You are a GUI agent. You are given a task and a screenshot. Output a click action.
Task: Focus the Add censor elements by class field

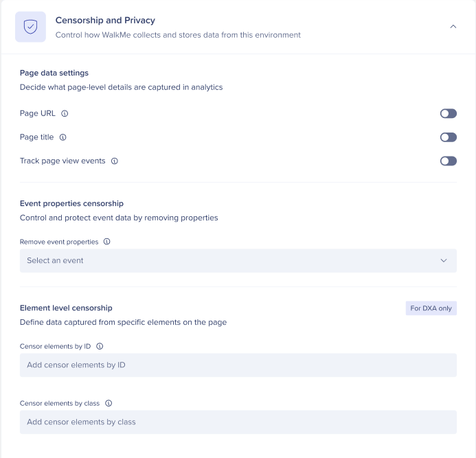pyautogui.click(x=238, y=422)
